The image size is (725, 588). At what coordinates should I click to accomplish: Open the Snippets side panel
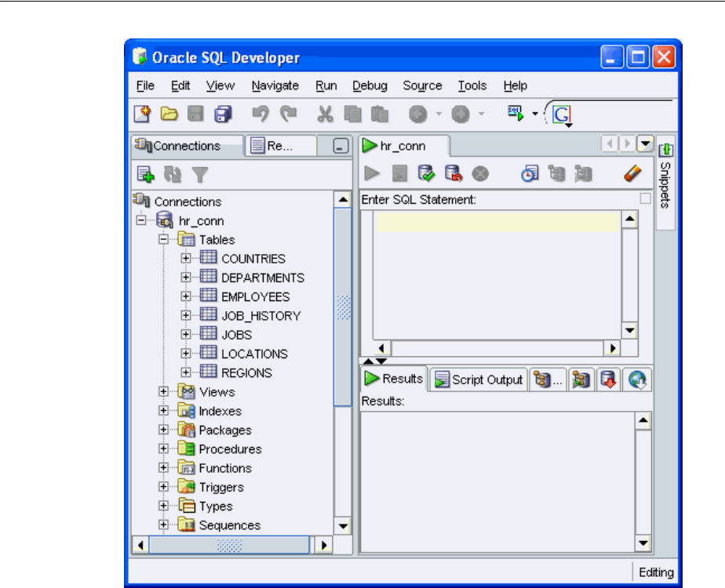[665, 182]
